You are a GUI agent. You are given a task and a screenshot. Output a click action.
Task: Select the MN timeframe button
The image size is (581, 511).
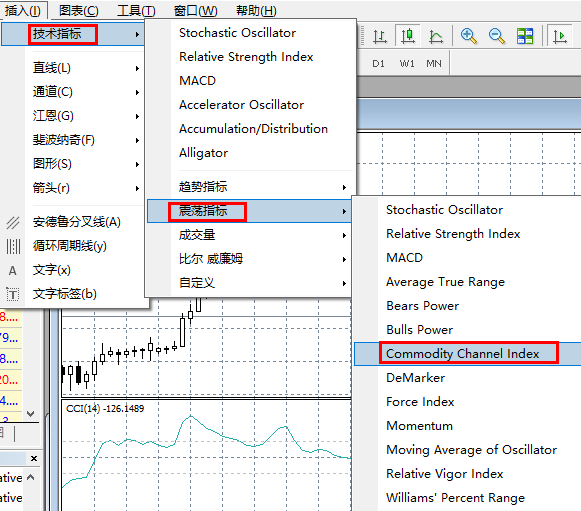coord(434,64)
